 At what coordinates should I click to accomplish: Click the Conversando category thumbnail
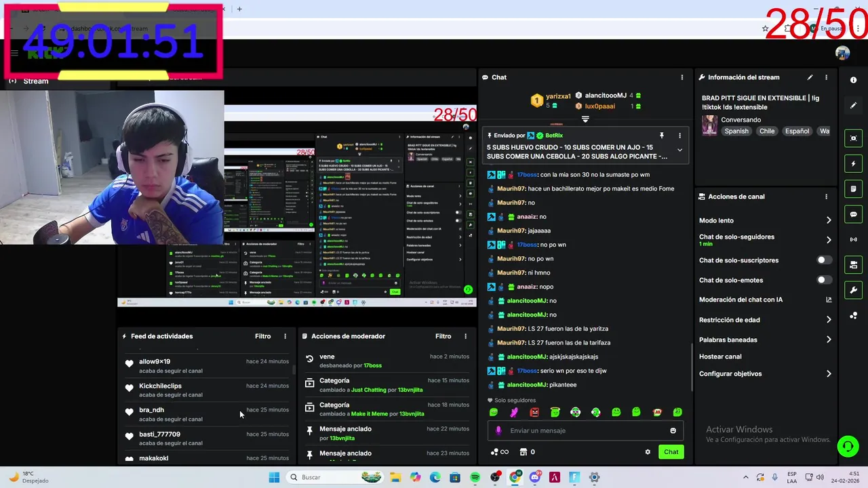[x=709, y=125]
